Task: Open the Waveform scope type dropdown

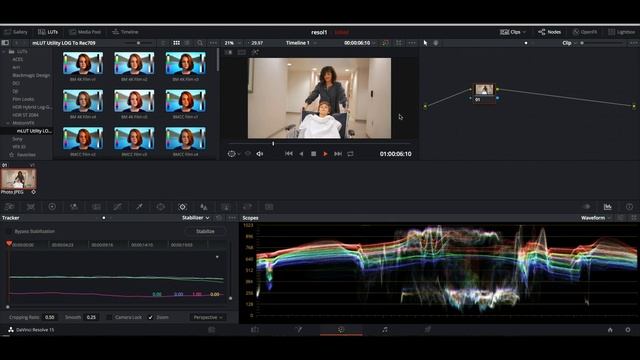Action: point(596,218)
